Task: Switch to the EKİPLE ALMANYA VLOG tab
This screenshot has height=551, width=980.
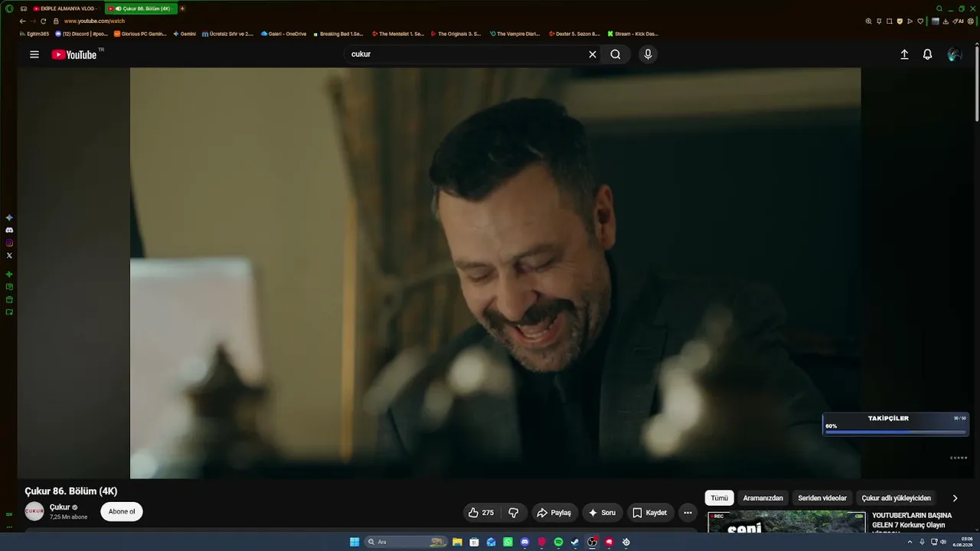Action: [x=65, y=8]
